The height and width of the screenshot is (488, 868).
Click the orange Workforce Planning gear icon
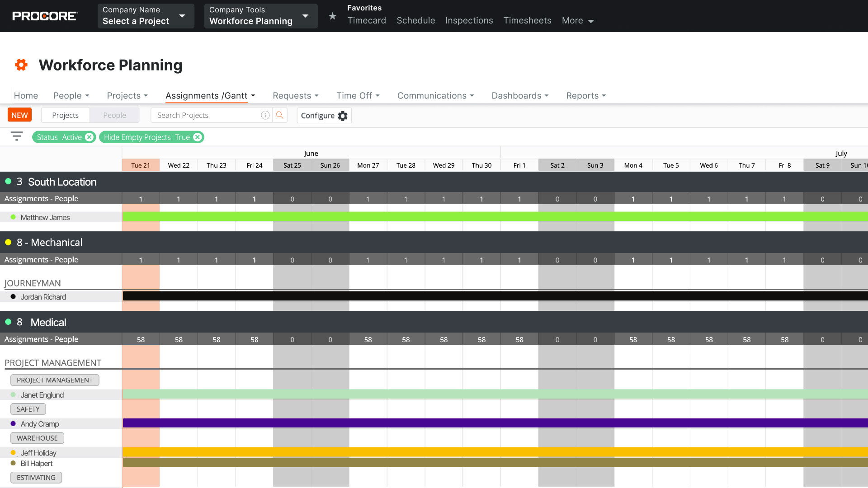(x=21, y=65)
